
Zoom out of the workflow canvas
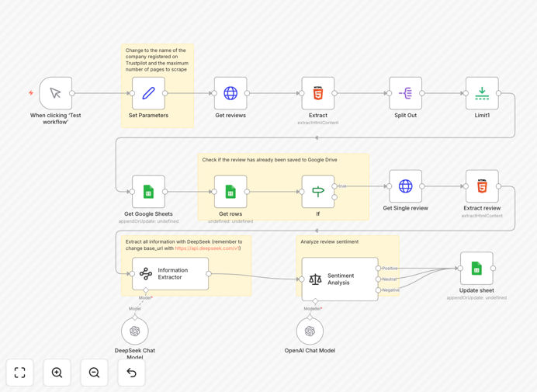click(94, 372)
